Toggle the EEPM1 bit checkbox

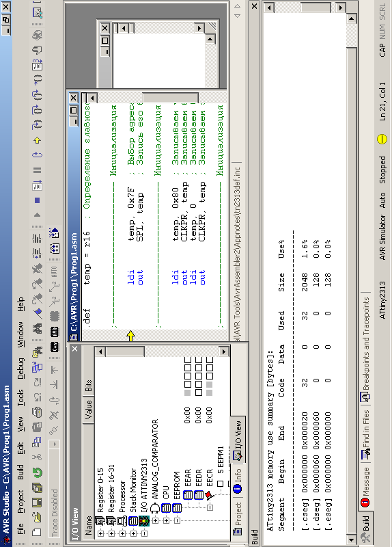pyautogui.click(x=220, y=483)
